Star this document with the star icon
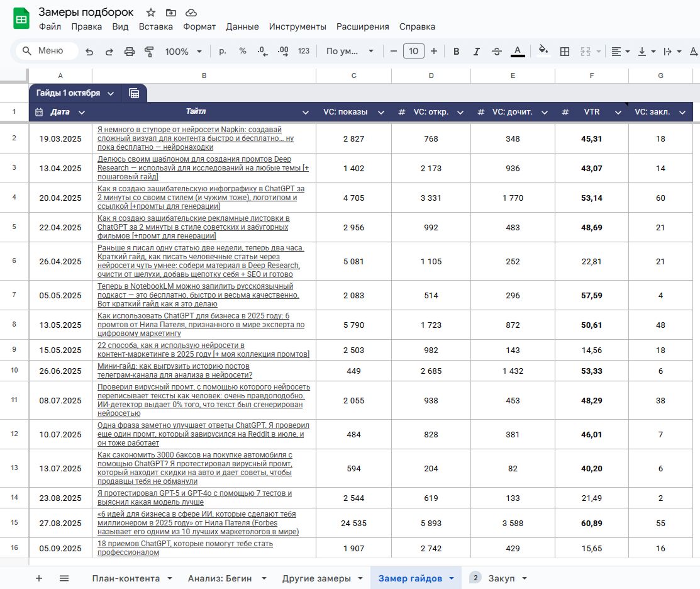The width and height of the screenshot is (700, 589). point(151,13)
